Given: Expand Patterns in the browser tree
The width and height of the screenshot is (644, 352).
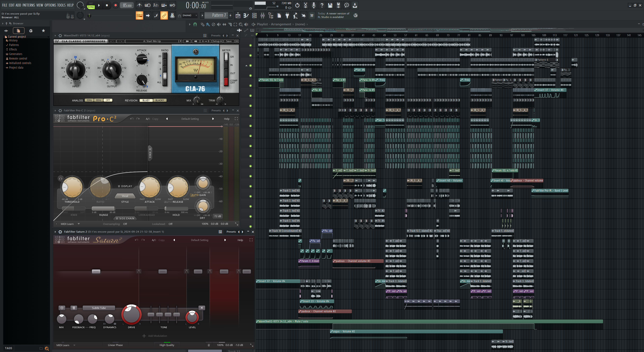Looking at the screenshot, I should pos(14,45).
